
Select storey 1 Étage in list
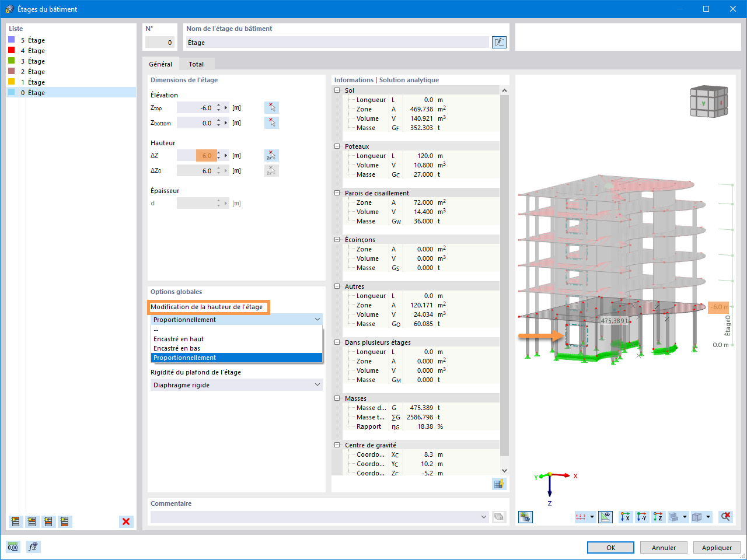(x=71, y=82)
